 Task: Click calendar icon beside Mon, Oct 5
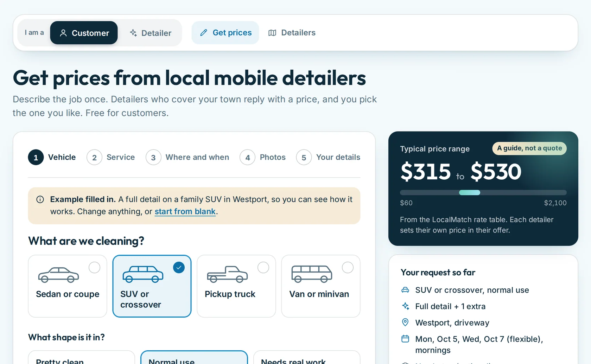405,339
